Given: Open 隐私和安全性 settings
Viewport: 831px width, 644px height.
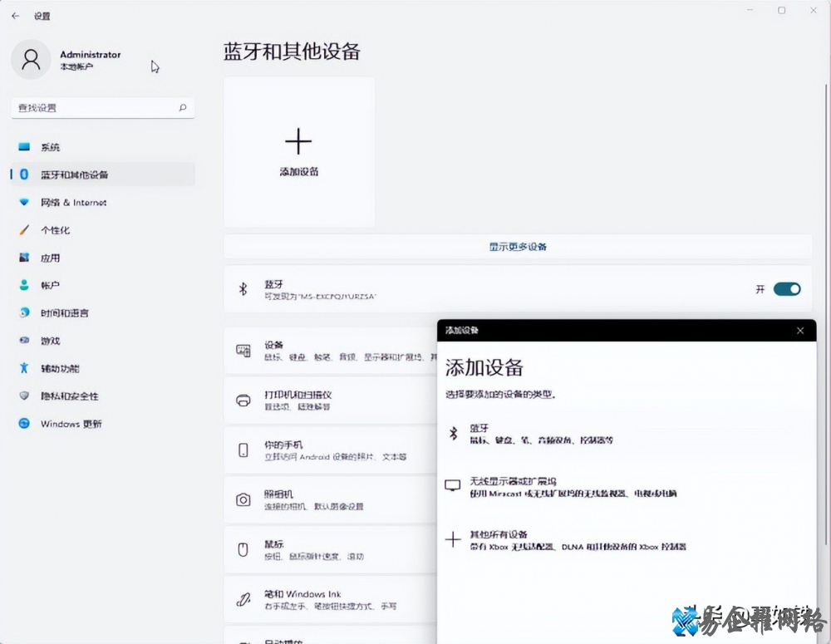Looking at the screenshot, I should (69, 396).
